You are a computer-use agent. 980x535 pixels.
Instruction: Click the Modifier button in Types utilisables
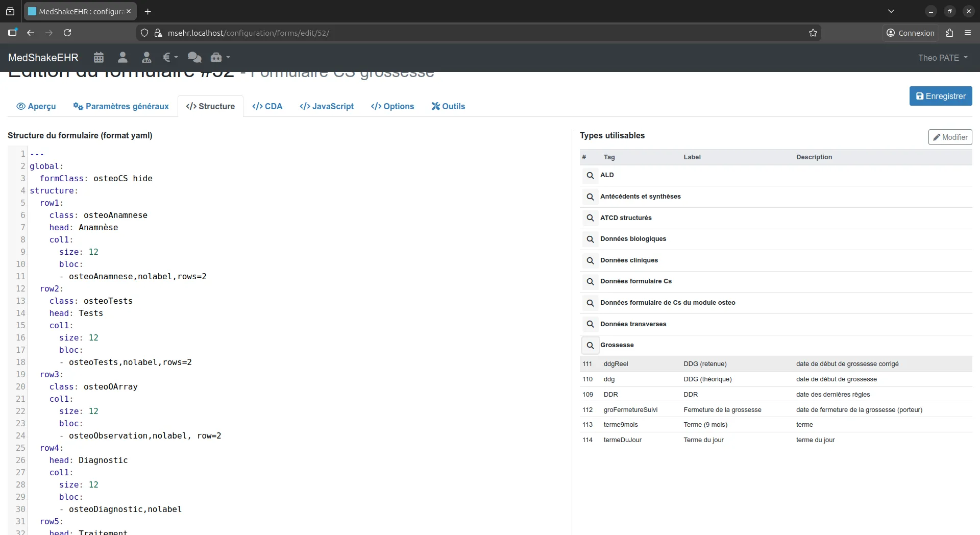(950, 137)
